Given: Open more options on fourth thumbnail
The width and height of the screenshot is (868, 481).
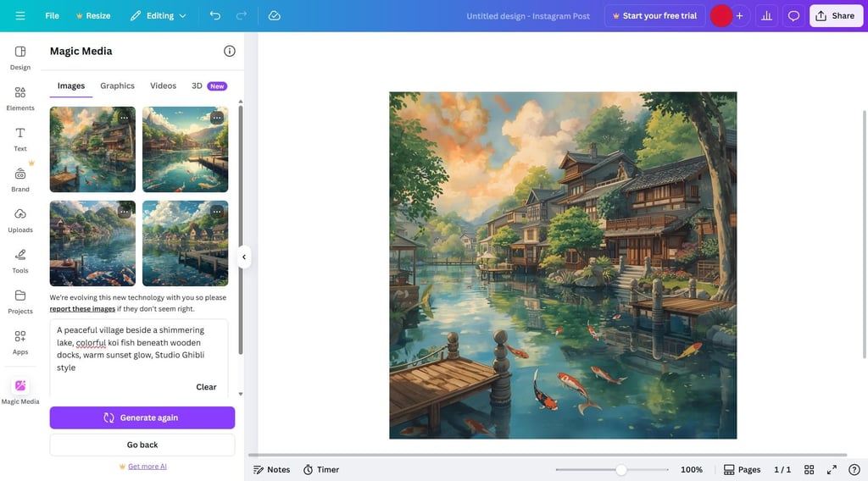Looking at the screenshot, I should point(217,212).
